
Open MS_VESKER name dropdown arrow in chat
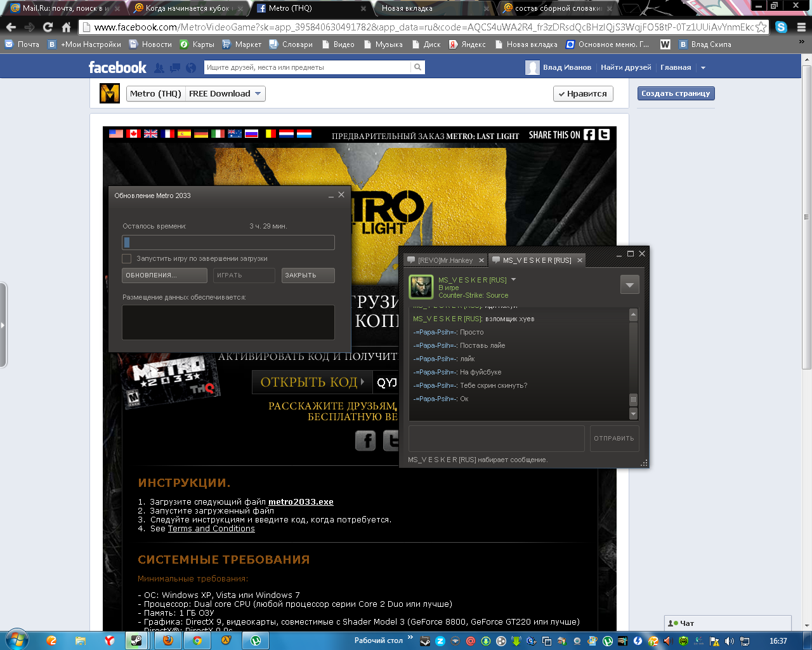pyautogui.click(x=514, y=279)
